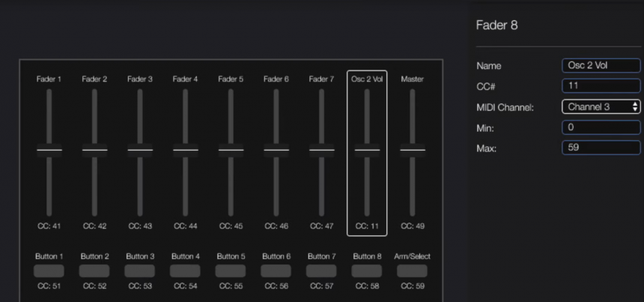Select the Fader 6 slider handle
Screen dimensions: 644x302
tap(276, 150)
